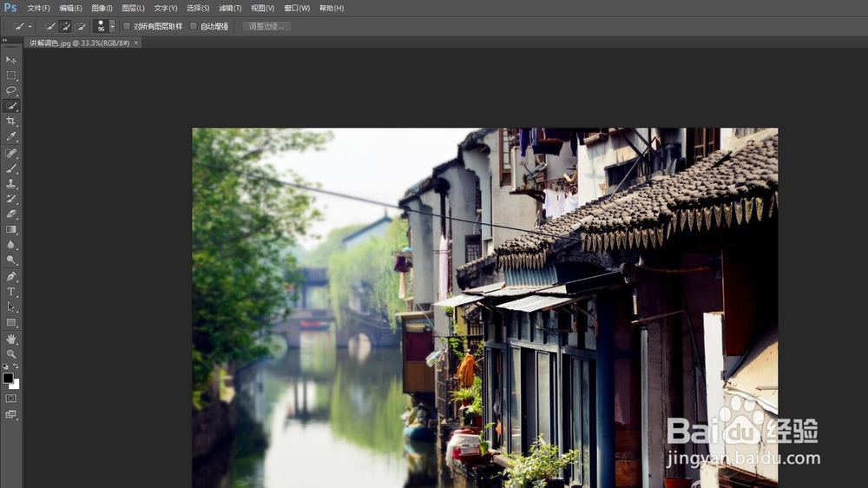Click the brush size preview showing 96

101,26
